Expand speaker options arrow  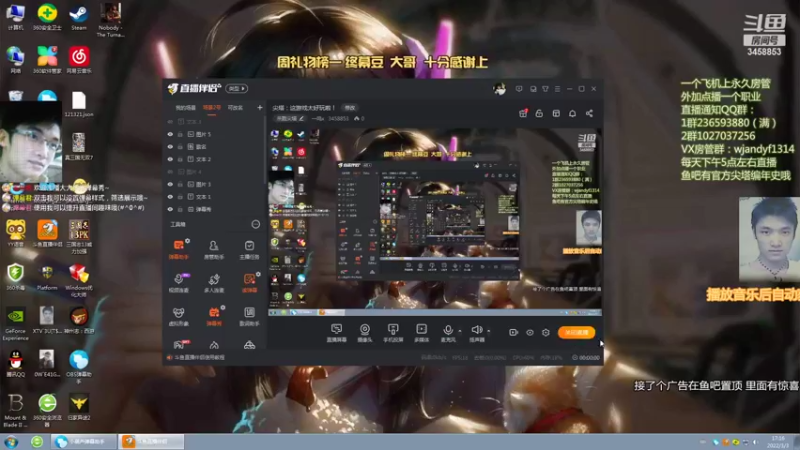click(x=488, y=331)
